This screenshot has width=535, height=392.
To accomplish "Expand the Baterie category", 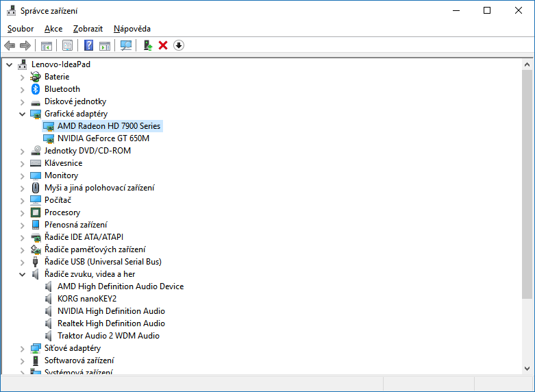I will 22,77.
